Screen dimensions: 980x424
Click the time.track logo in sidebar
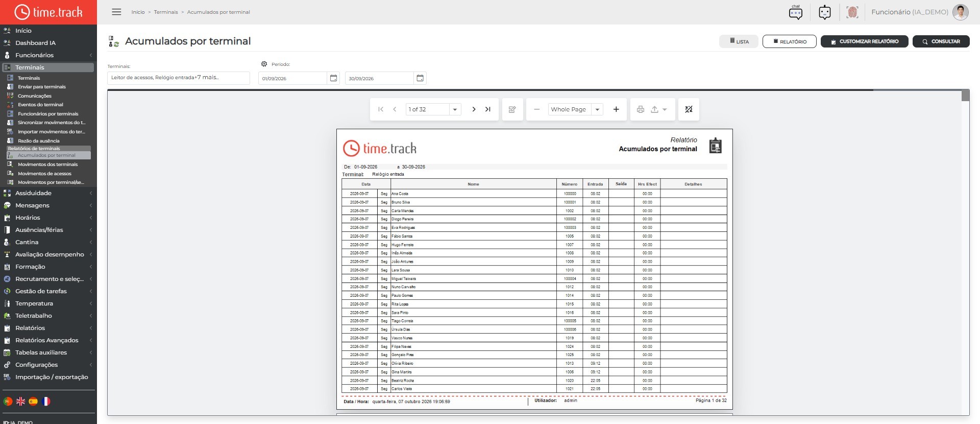pyautogui.click(x=48, y=12)
